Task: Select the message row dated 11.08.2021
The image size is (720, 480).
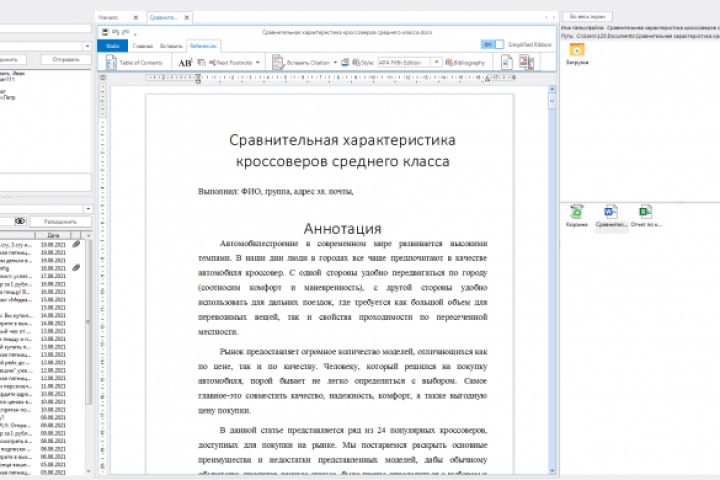Action: [x=41, y=386]
